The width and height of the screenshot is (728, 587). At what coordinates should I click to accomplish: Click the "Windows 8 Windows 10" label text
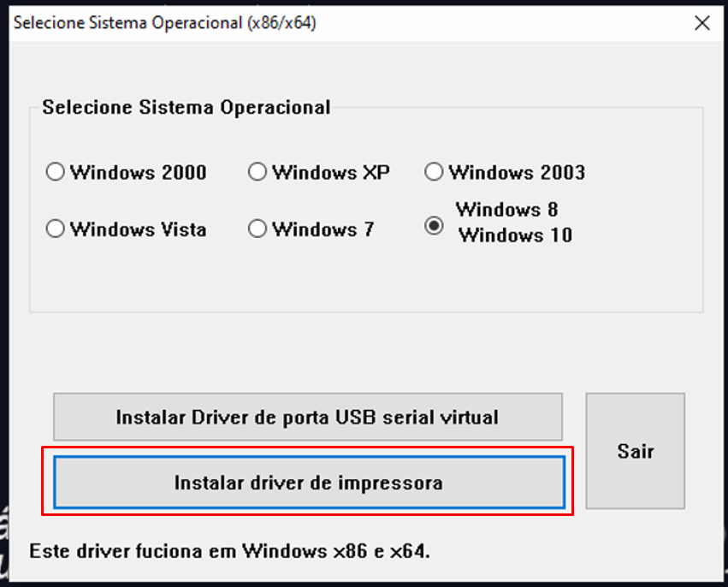click(513, 222)
